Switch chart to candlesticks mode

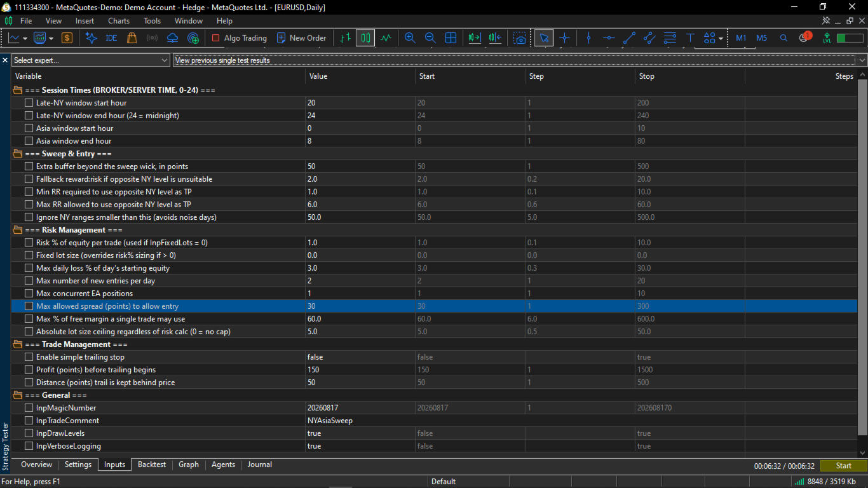[x=365, y=38]
